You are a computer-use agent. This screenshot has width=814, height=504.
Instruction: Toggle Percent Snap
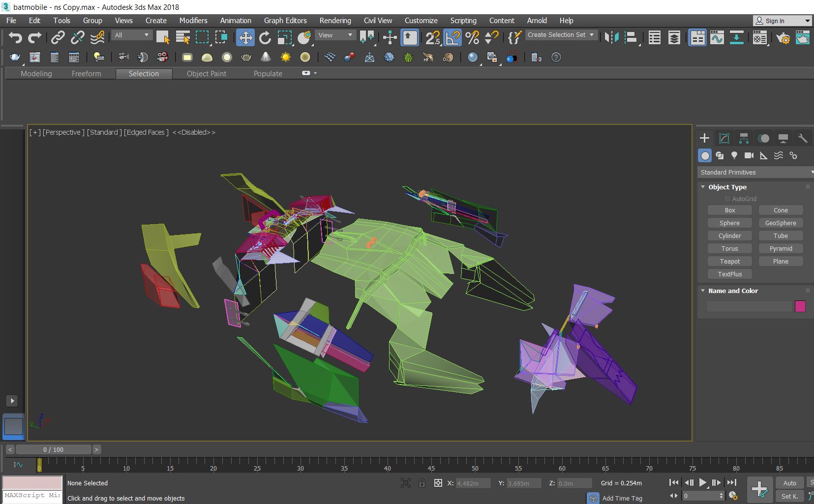pyautogui.click(x=472, y=37)
